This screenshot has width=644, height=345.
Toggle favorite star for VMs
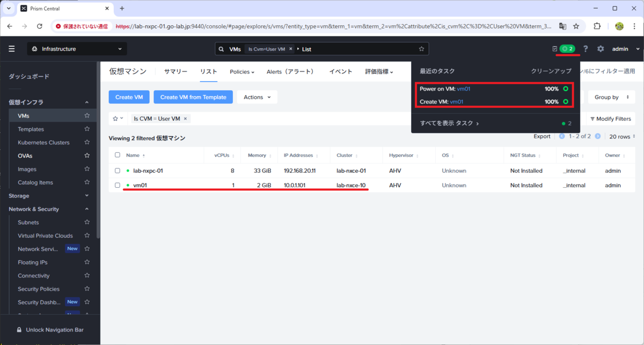87,115
